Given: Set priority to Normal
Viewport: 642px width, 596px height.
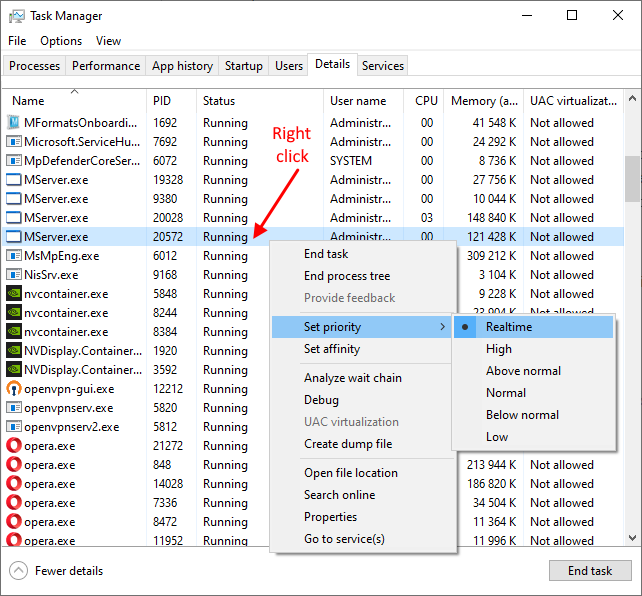Looking at the screenshot, I should [533, 393].
